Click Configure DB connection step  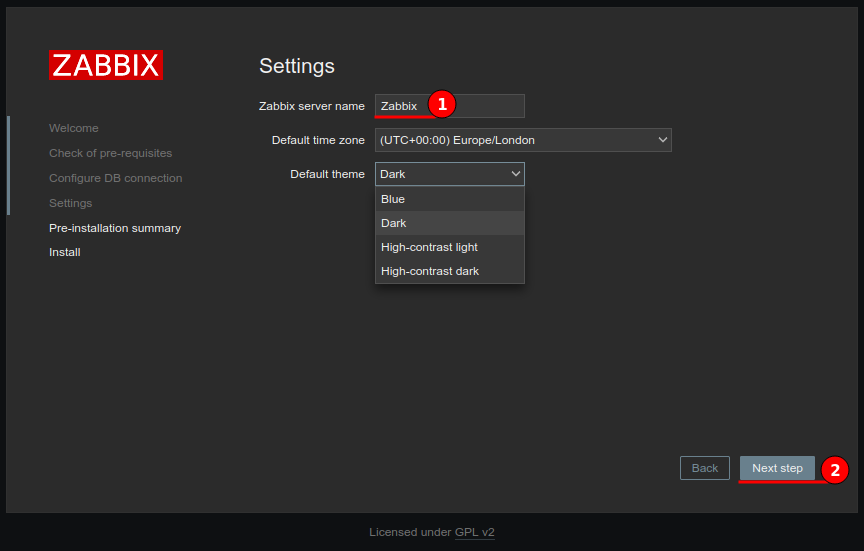[116, 178]
